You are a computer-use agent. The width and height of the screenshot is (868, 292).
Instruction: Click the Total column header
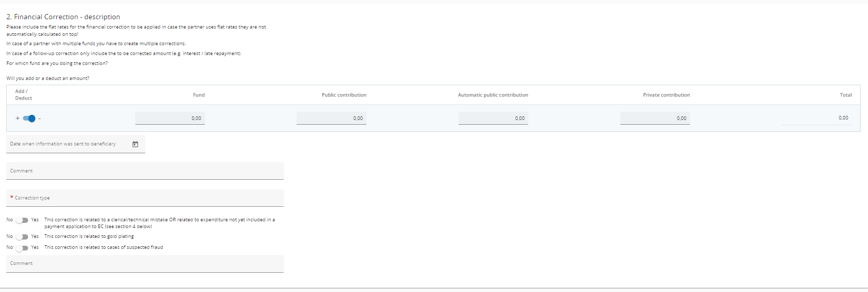point(846,95)
